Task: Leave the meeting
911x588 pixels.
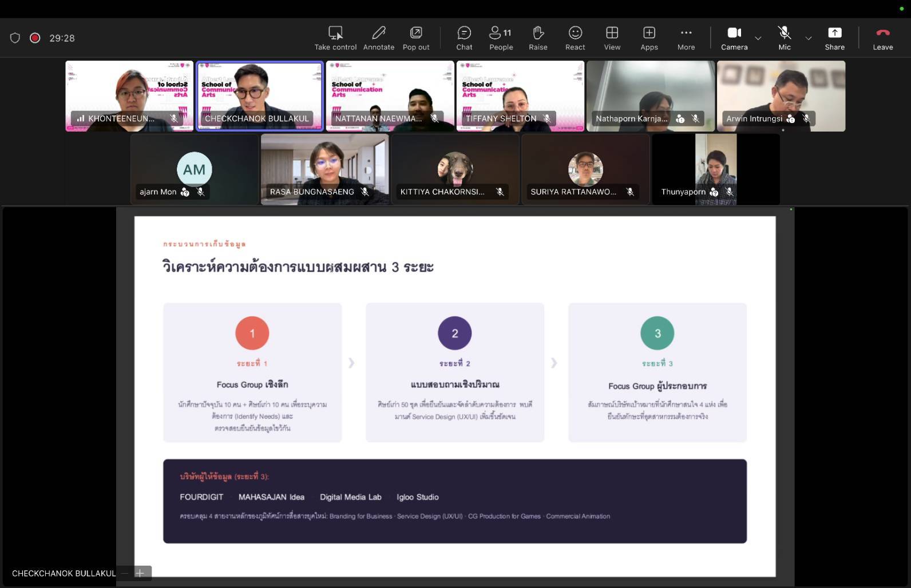Action: click(883, 38)
